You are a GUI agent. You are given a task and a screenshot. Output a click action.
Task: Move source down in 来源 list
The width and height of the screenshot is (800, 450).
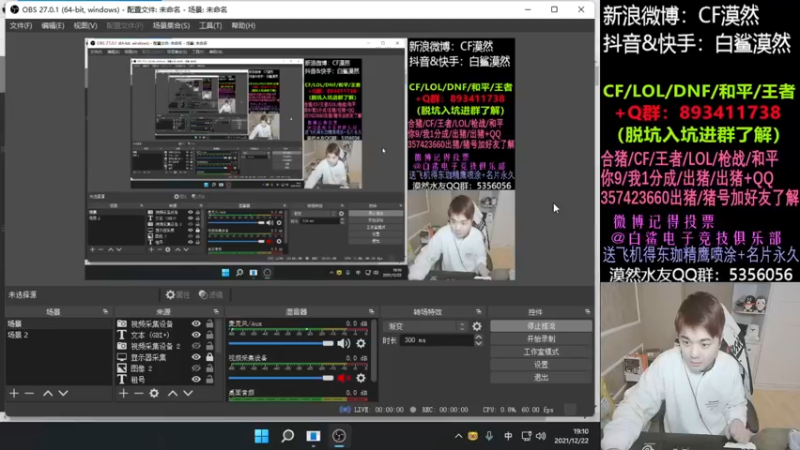(188, 393)
